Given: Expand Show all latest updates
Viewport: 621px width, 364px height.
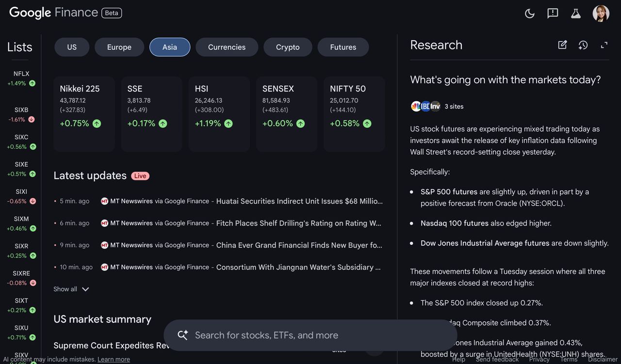Looking at the screenshot, I should click(71, 289).
